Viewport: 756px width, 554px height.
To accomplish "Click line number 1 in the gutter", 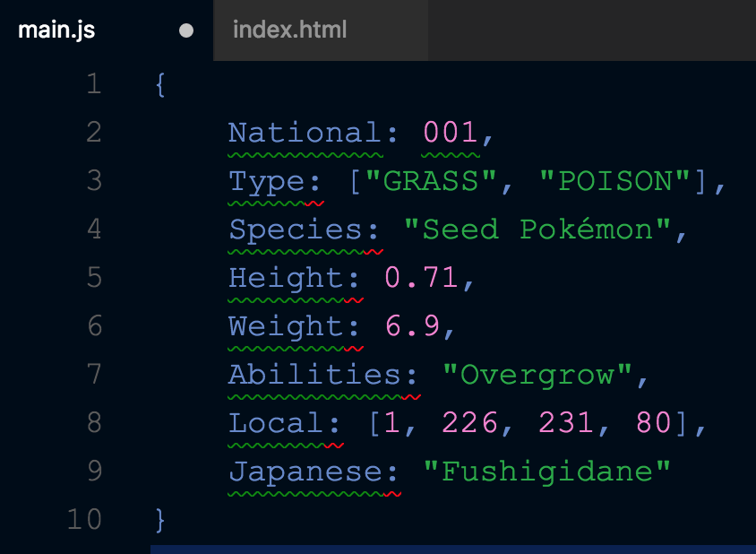I will 94,83.
